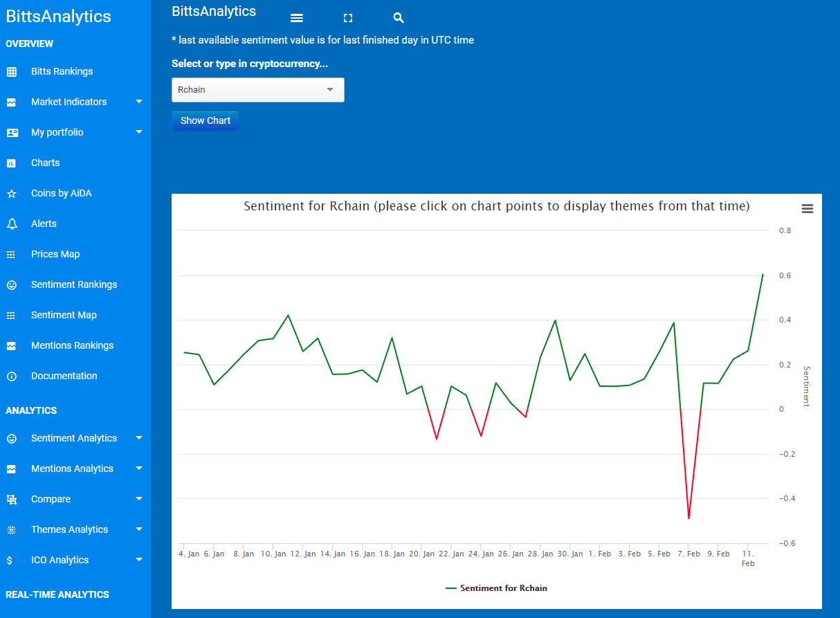Viewport: 840px width, 618px height.
Task: Open the Documentation page
Action: [x=64, y=376]
